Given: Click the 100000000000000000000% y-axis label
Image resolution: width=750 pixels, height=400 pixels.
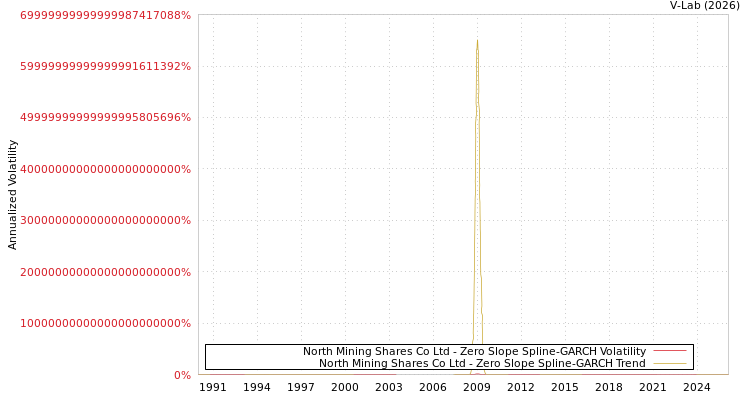Looking at the screenshot, I should [105, 323].
